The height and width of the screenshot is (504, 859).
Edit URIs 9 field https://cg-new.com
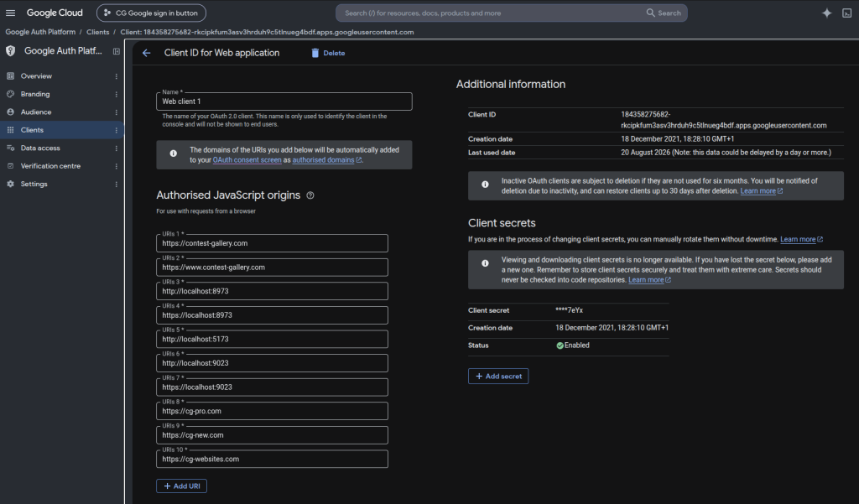pos(272,435)
